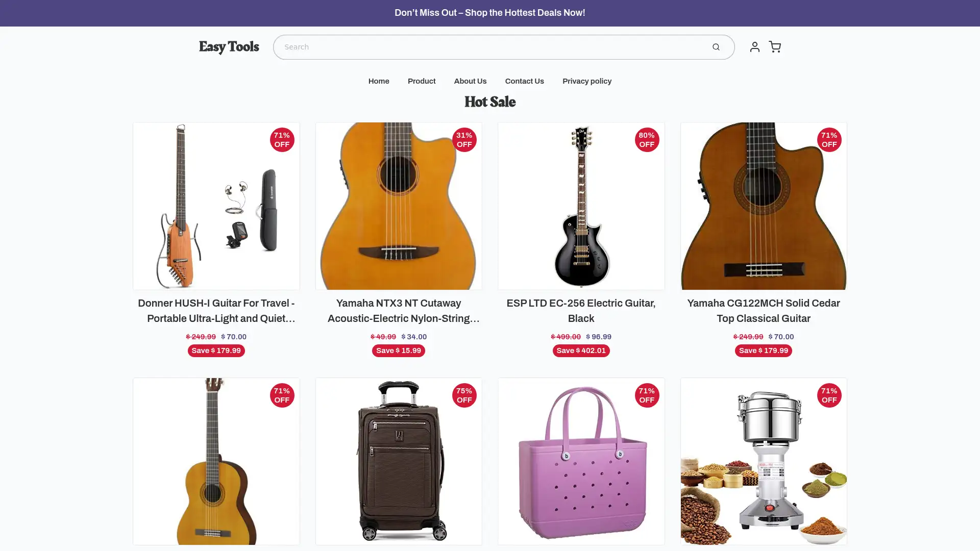Open the Privacy policy page
The image size is (980, 551).
coord(586,81)
